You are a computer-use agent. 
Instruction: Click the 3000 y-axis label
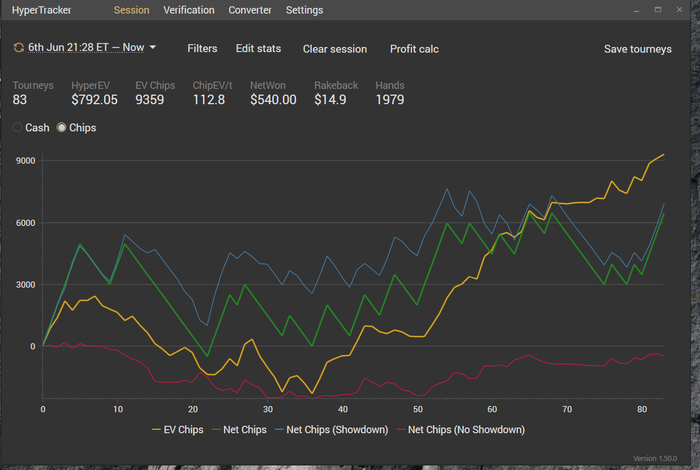tap(25, 284)
